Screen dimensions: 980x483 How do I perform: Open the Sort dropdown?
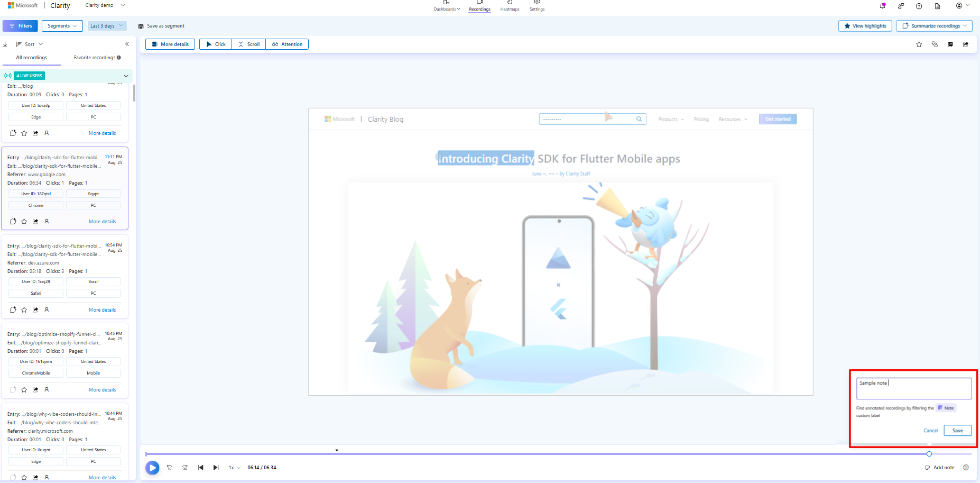point(30,44)
